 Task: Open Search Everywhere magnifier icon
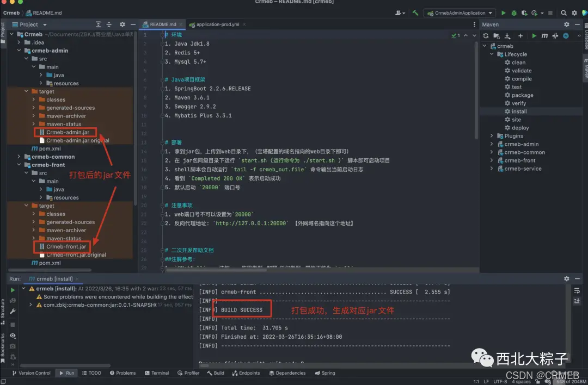(x=563, y=13)
